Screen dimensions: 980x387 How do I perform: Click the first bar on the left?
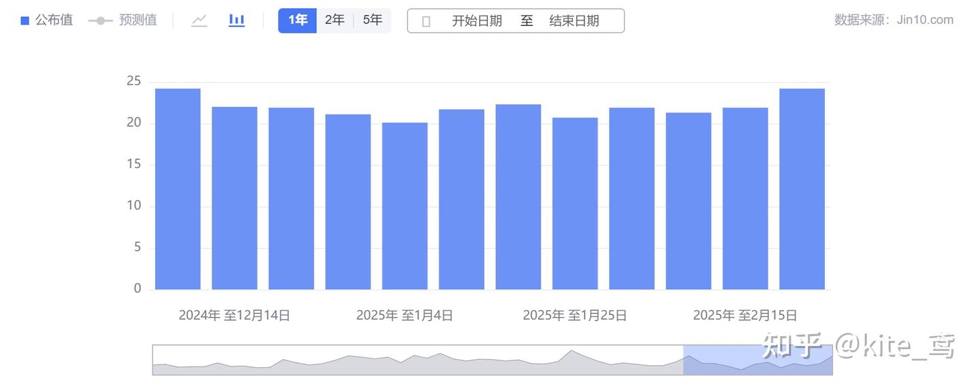[178, 189]
